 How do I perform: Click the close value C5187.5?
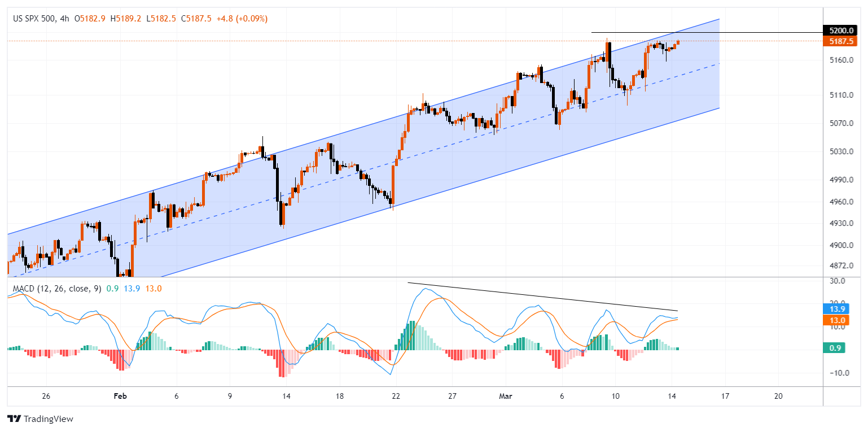coord(197,19)
